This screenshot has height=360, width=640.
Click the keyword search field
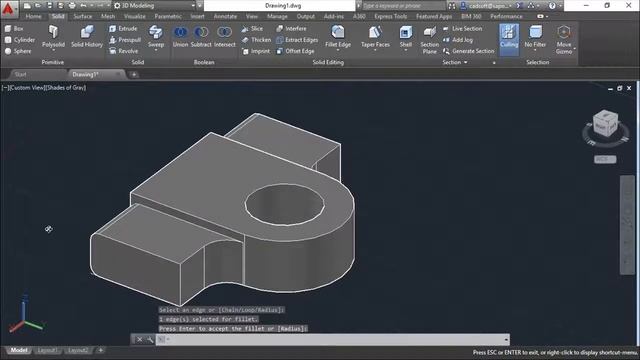404,6
